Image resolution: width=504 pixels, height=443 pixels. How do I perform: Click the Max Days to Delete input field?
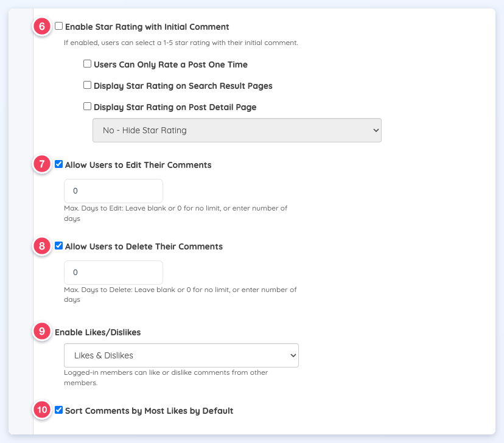coord(113,273)
